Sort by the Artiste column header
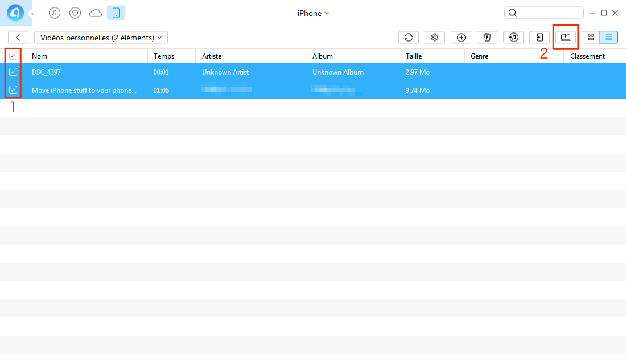Screen dimensions: 626x364 point(212,56)
